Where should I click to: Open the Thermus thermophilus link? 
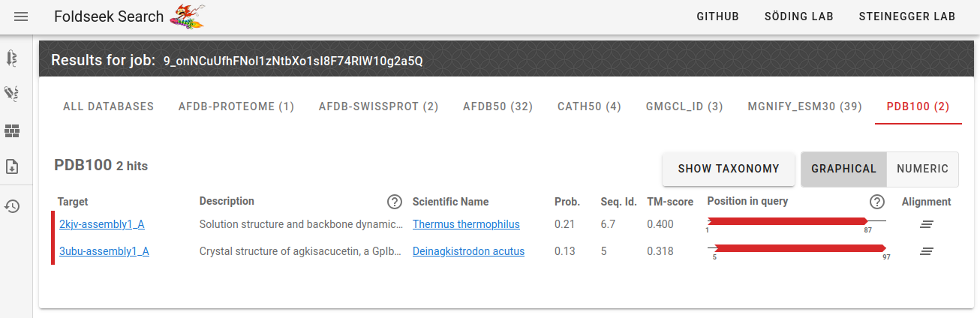466,224
